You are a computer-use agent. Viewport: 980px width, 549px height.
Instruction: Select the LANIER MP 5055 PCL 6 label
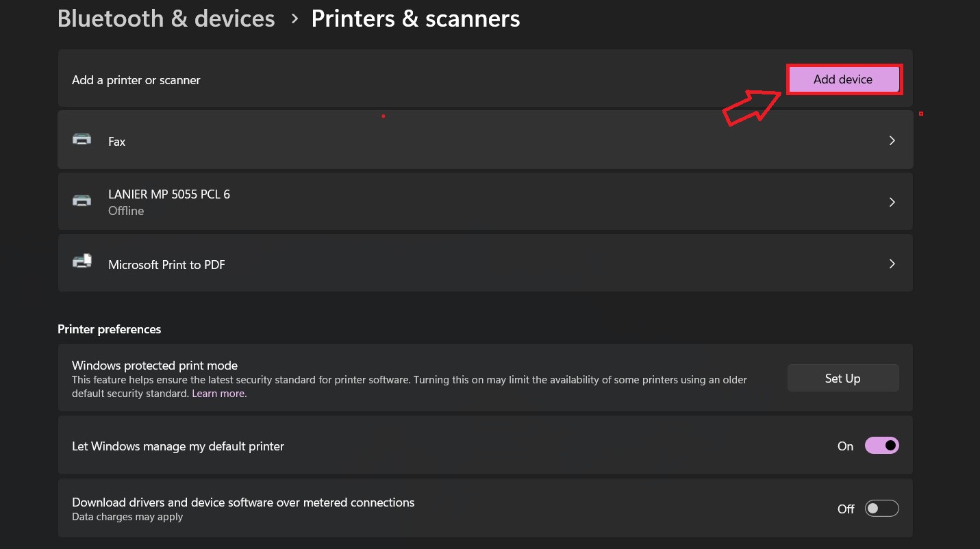[x=169, y=194]
